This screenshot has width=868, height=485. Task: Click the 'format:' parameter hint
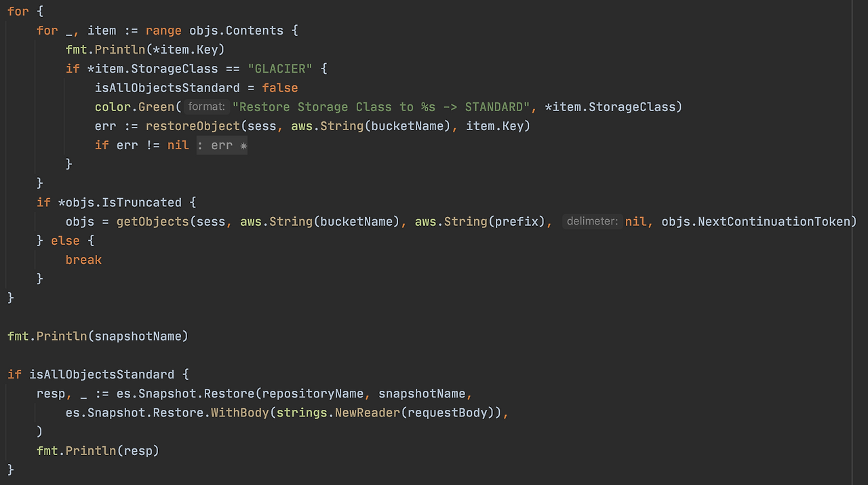[x=206, y=106]
